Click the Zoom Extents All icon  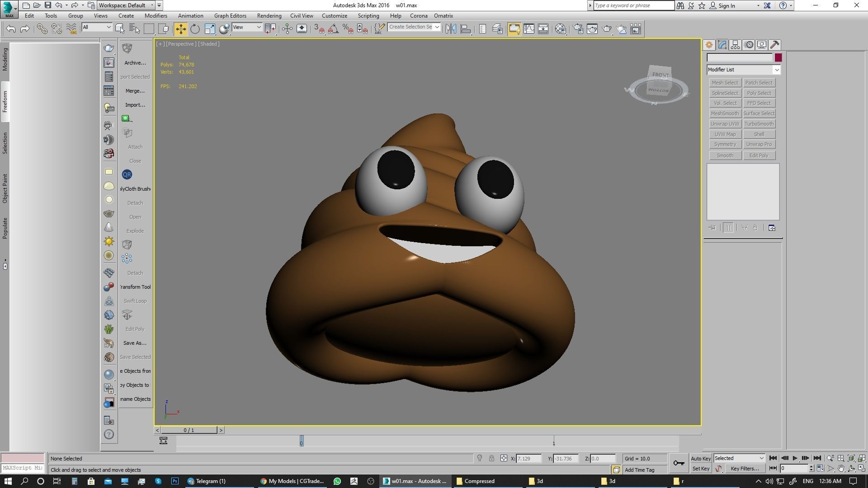click(x=862, y=458)
